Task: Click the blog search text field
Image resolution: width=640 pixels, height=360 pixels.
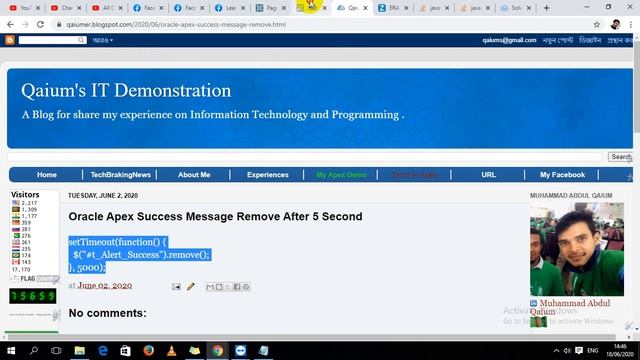Action: [x=304, y=157]
